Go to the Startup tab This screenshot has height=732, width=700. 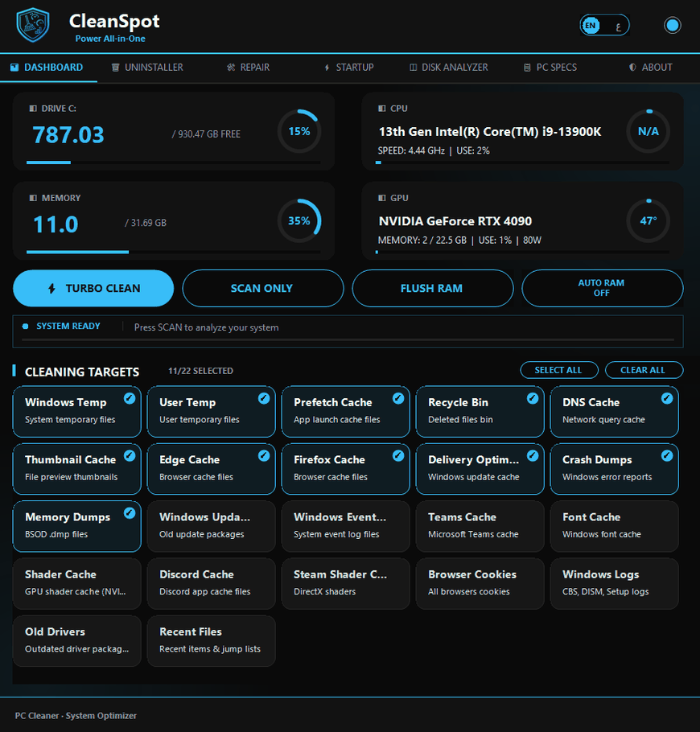[349, 68]
